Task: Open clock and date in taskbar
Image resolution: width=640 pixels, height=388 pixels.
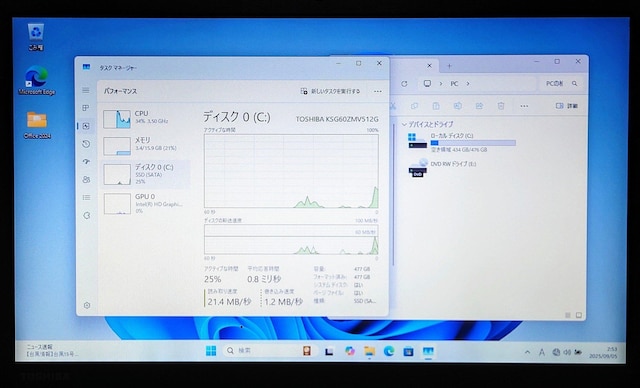Action: point(603,353)
